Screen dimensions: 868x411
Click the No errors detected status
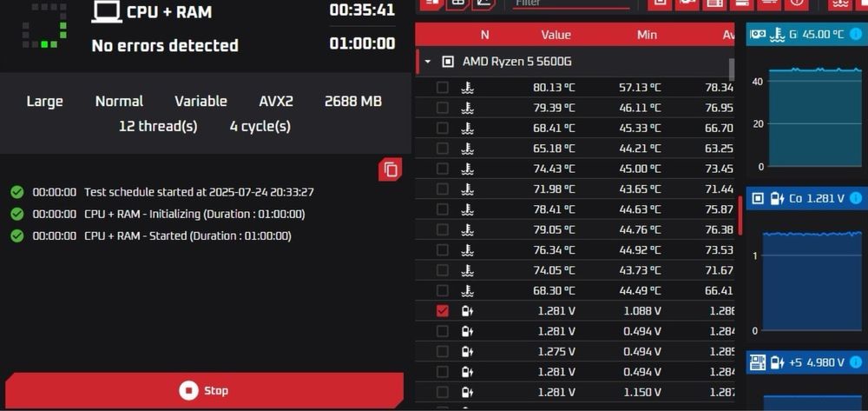[165, 45]
